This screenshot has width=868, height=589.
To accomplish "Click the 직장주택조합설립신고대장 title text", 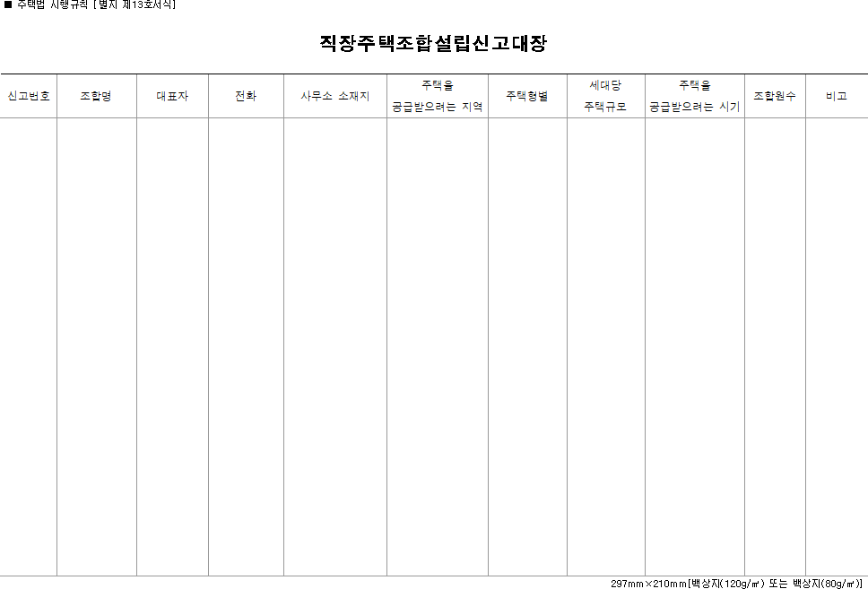I will [434, 40].
